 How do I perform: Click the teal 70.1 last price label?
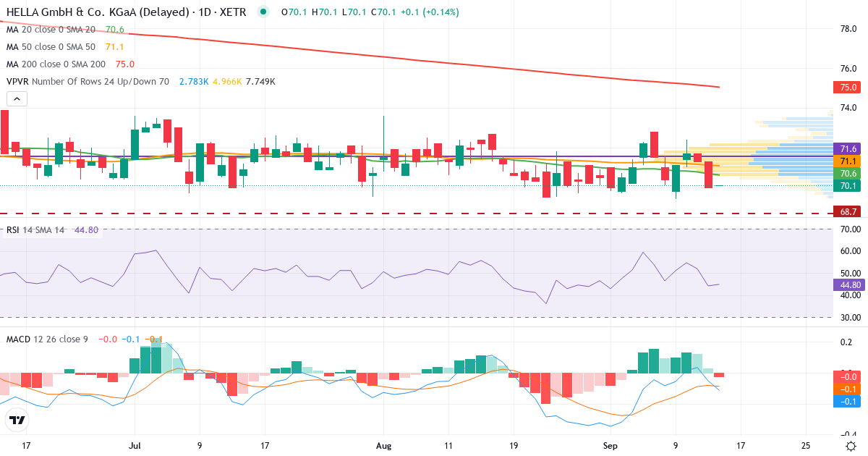point(848,186)
